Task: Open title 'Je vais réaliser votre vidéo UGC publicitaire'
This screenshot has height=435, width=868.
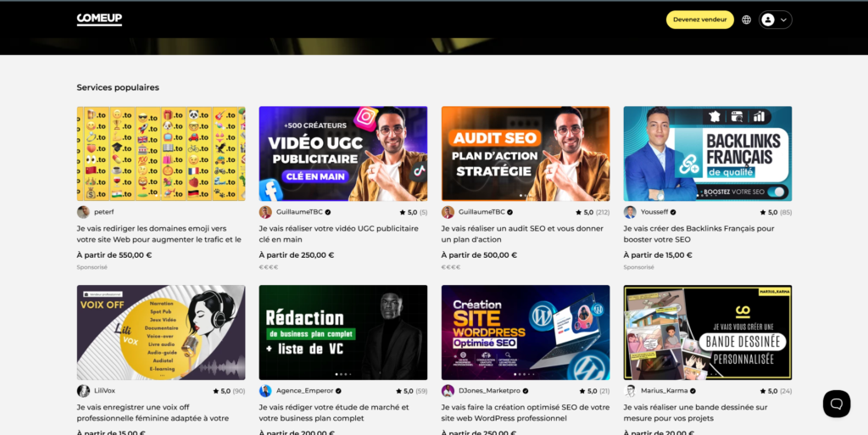Action: coord(339,234)
